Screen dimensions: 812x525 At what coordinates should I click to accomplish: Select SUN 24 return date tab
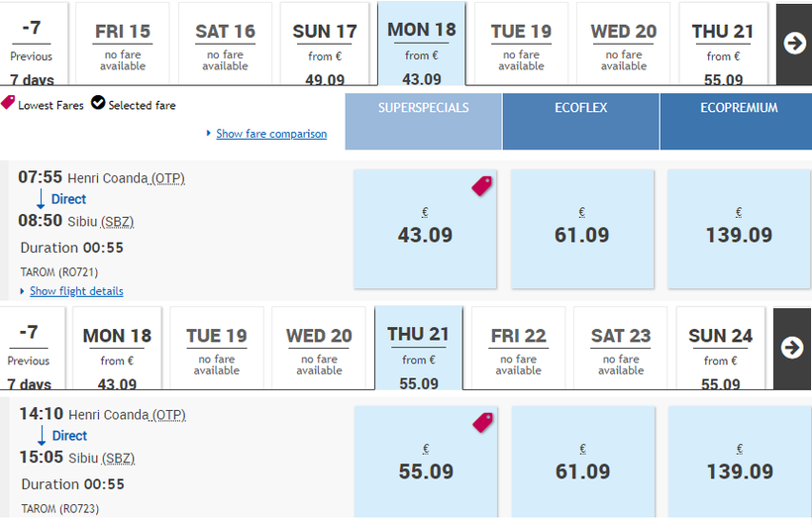coord(720,348)
